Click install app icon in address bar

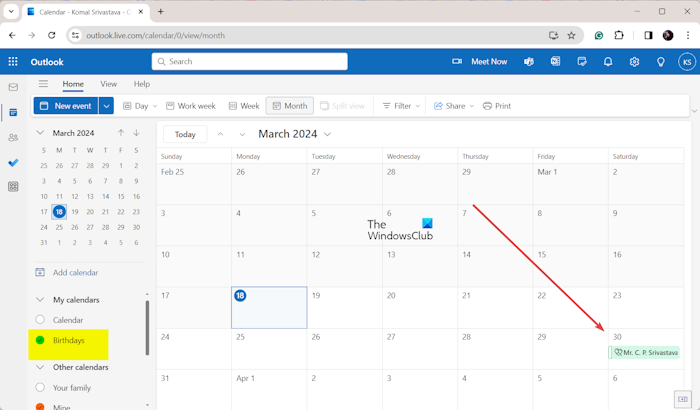[554, 35]
